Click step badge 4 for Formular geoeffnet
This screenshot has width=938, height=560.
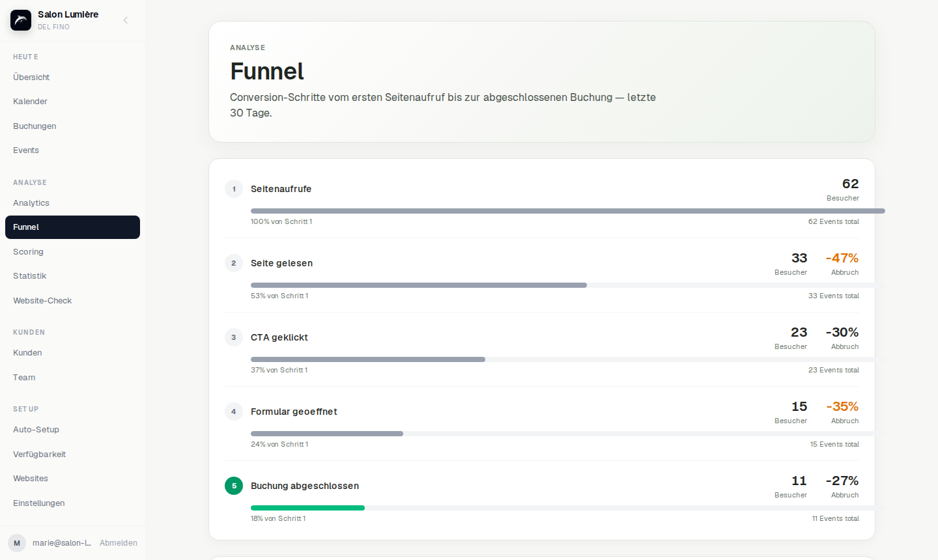tap(234, 412)
